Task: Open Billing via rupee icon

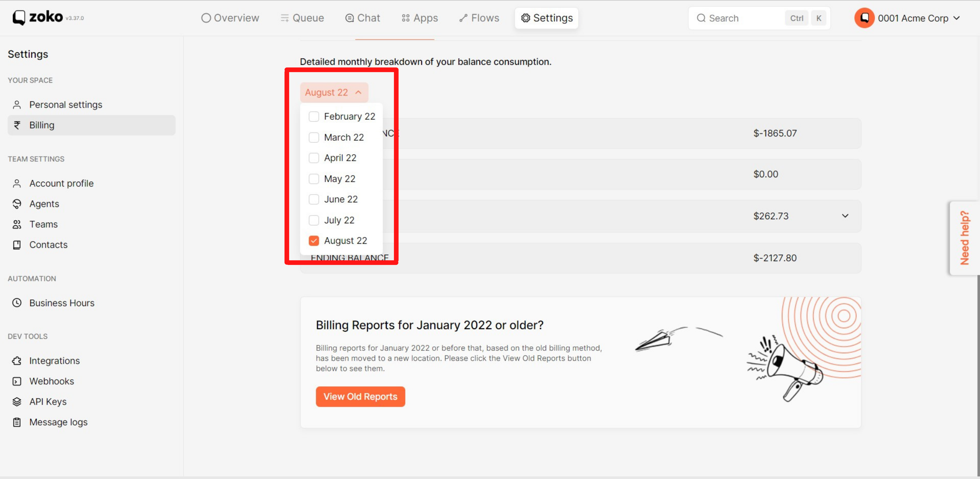Action: [17, 125]
